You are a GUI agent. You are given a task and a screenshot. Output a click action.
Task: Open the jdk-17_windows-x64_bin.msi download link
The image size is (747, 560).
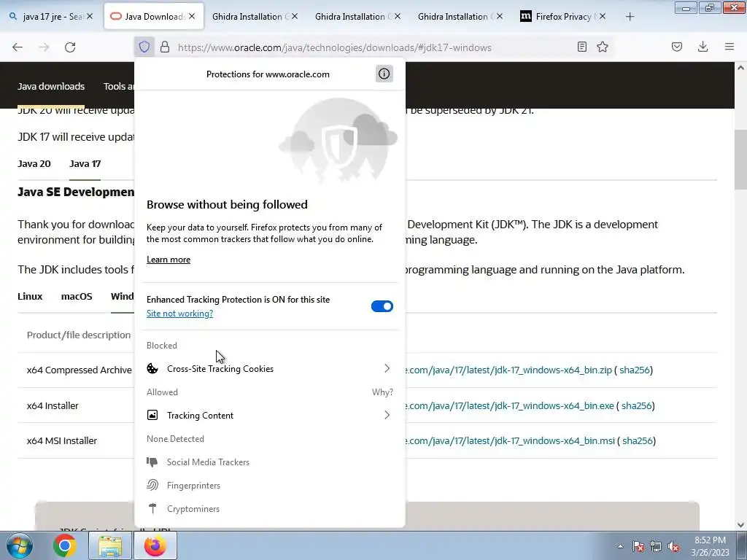pos(510,441)
